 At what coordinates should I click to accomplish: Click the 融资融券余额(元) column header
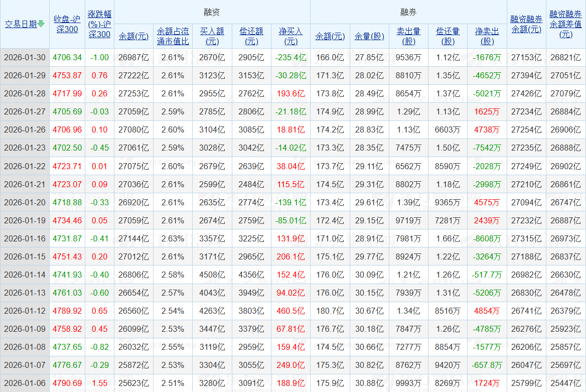tap(526, 24)
